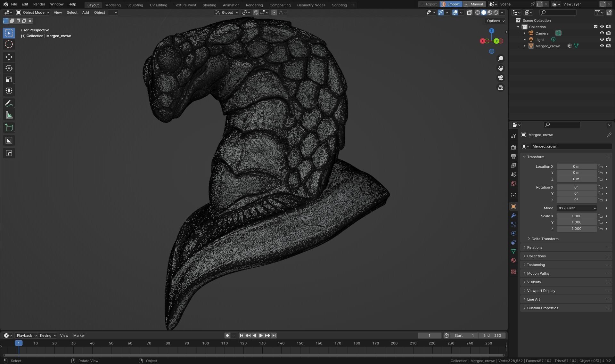Play the animation forward
The height and width of the screenshot is (364, 615).
tap(261, 336)
